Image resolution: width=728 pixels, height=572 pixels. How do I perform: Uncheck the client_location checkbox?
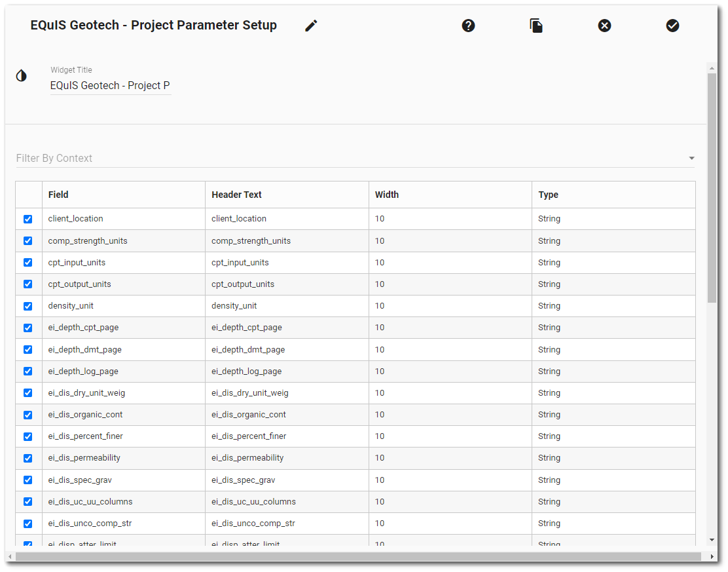28,219
